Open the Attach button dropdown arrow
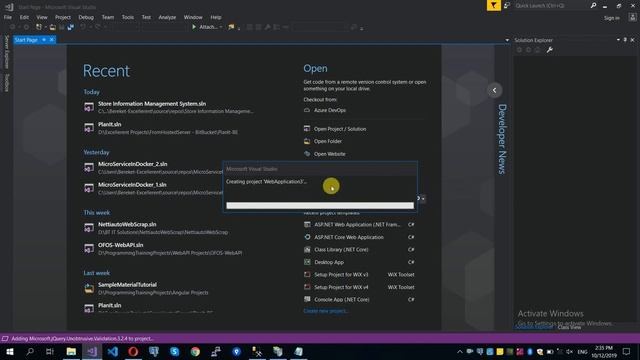Viewport: 640px width, 360px height. pos(221,27)
